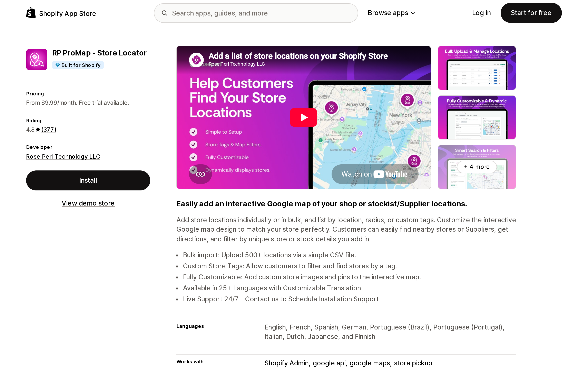Click the Install button

[x=88, y=180]
